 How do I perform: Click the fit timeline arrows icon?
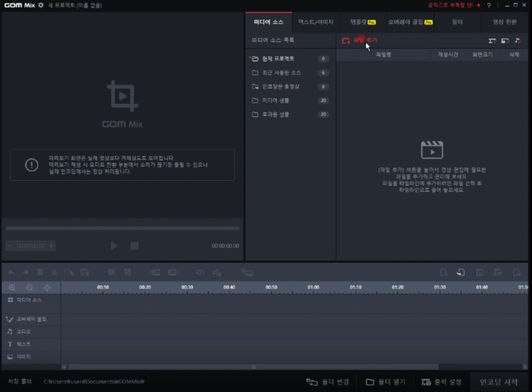tap(47, 287)
